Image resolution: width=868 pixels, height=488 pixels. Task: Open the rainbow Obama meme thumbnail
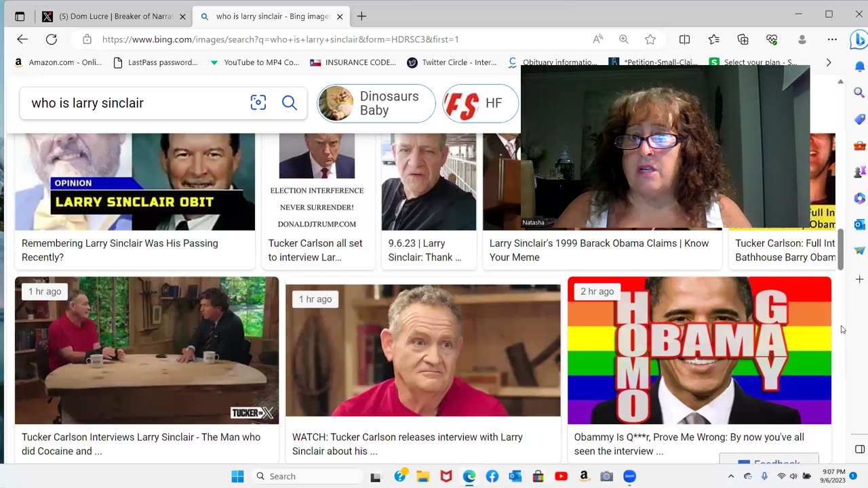pyautogui.click(x=699, y=350)
